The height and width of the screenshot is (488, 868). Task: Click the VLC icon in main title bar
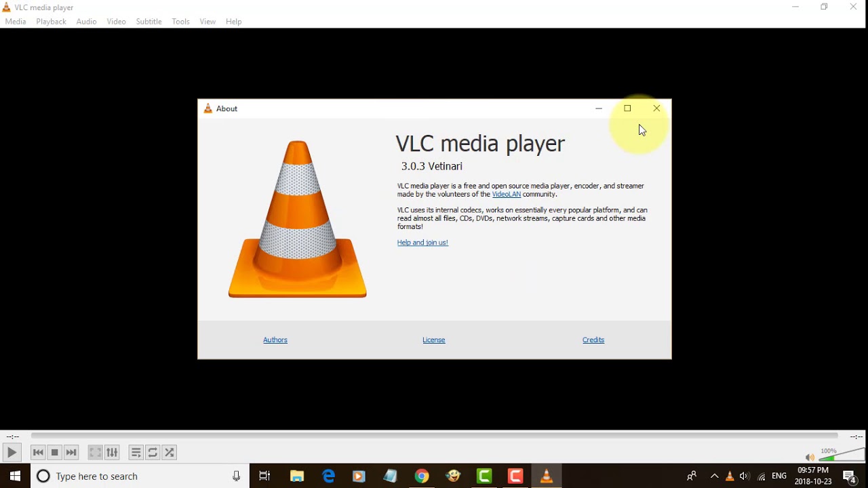7,7
